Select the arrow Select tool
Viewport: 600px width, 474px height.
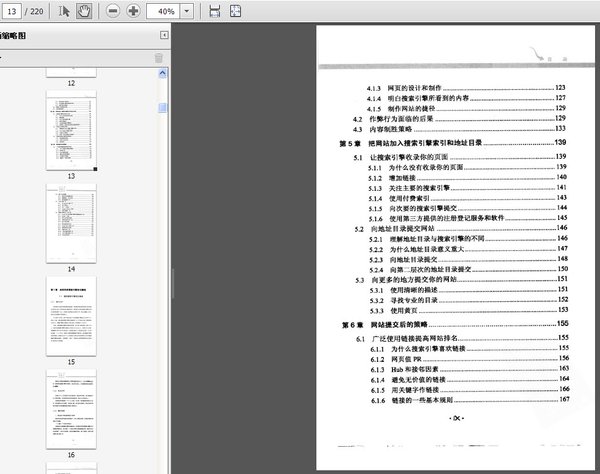[x=64, y=11]
